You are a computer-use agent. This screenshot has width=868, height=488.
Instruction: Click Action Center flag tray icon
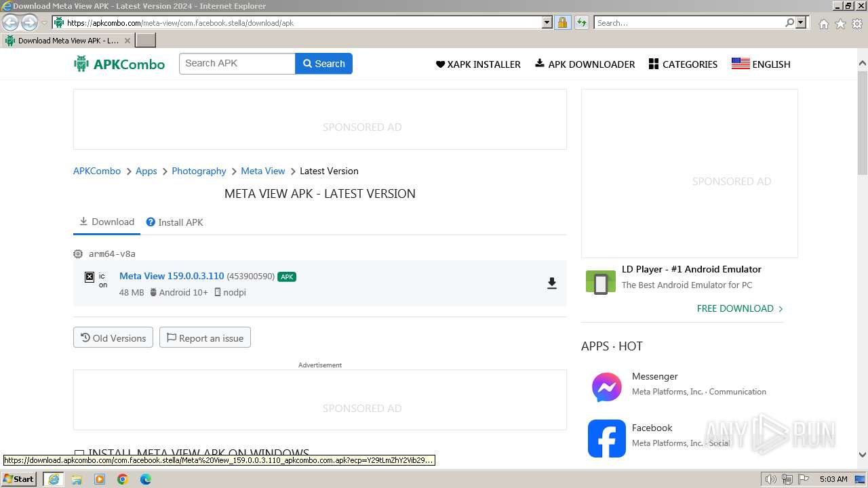pos(804,479)
